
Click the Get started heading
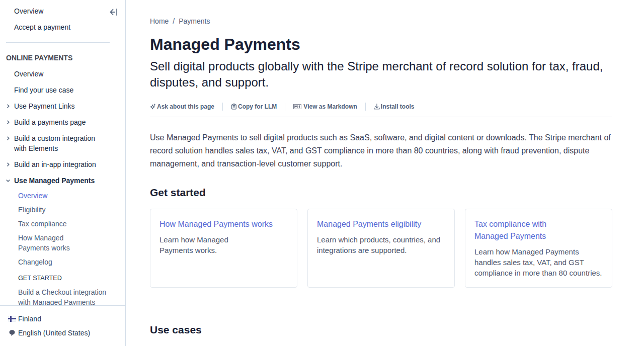(178, 193)
